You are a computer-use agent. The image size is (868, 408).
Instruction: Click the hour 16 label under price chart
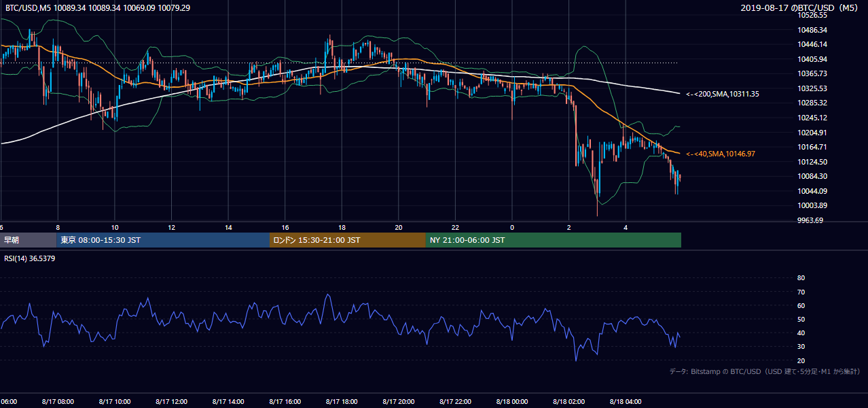285,227
